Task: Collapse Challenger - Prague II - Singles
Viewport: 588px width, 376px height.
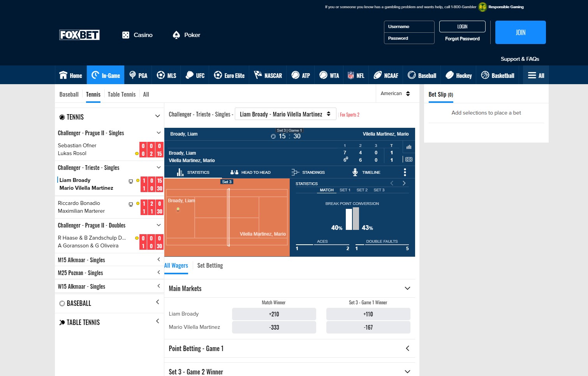Action: click(158, 133)
